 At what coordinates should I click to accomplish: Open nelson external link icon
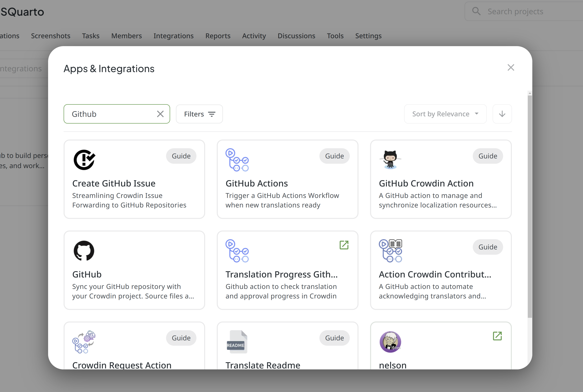(497, 336)
